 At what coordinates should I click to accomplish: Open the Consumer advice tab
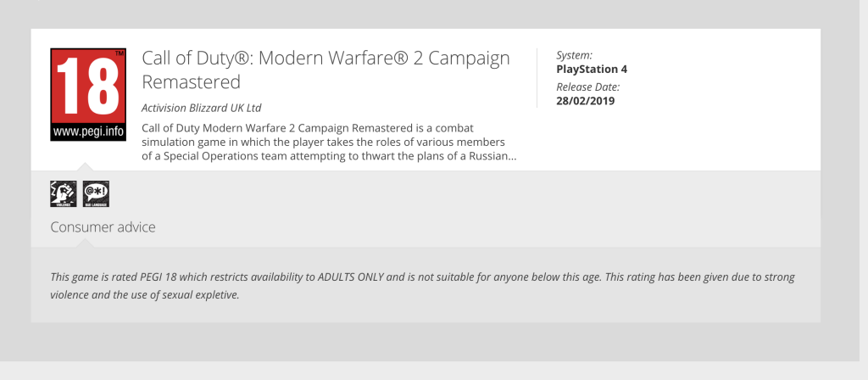pyautogui.click(x=103, y=227)
